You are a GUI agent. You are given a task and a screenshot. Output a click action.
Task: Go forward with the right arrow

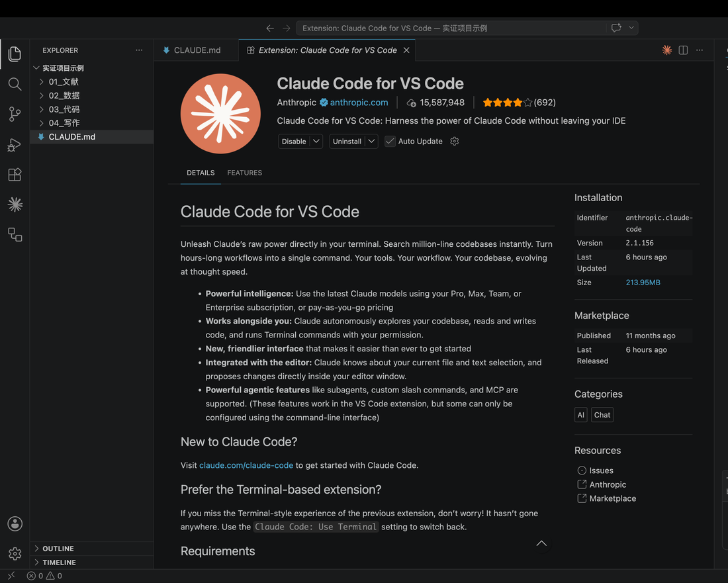(287, 28)
